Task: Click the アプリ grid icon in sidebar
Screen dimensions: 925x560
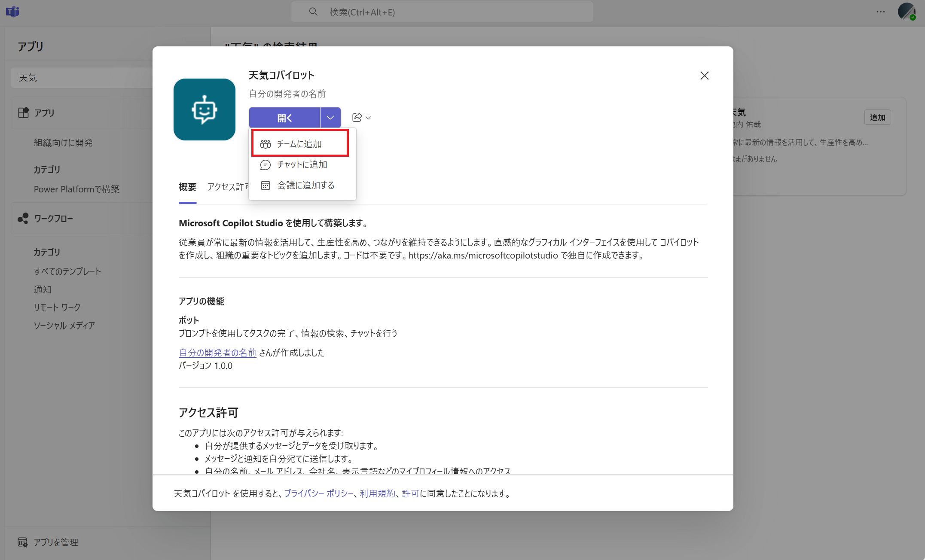Action: pyautogui.click(x=23, y=113)
